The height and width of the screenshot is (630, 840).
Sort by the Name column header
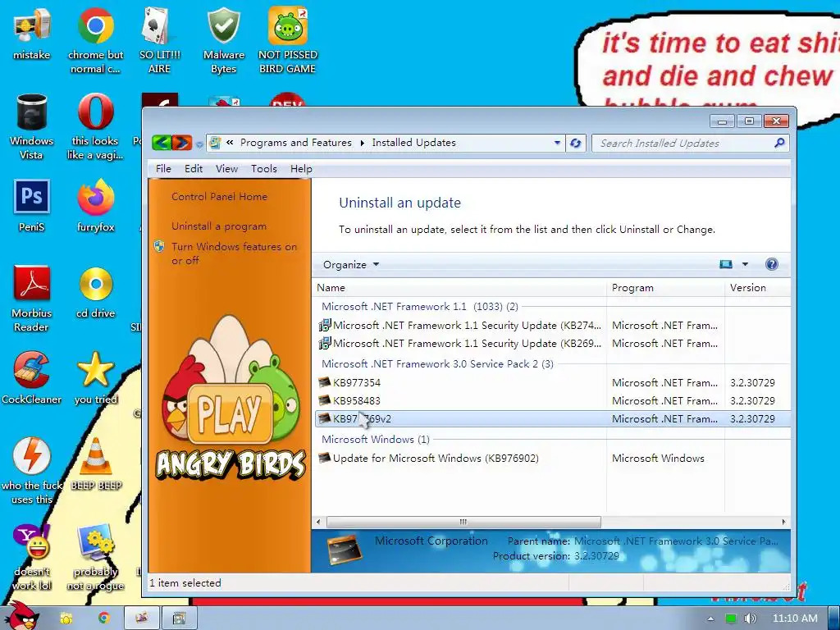click(459, 288)
